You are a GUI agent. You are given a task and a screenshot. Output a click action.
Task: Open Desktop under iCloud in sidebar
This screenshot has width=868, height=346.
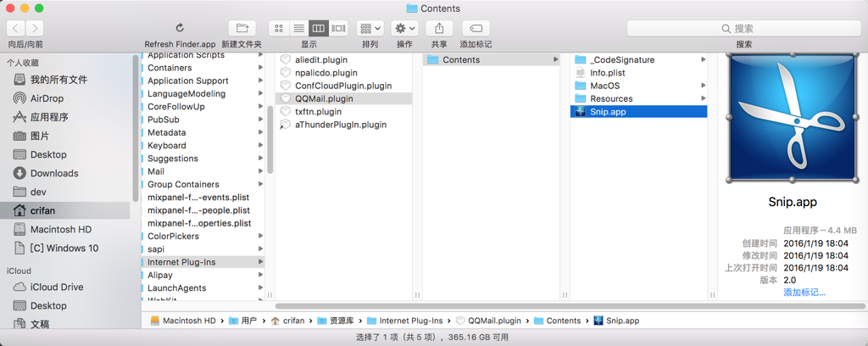pyautogui.click(x=66, y=305)
